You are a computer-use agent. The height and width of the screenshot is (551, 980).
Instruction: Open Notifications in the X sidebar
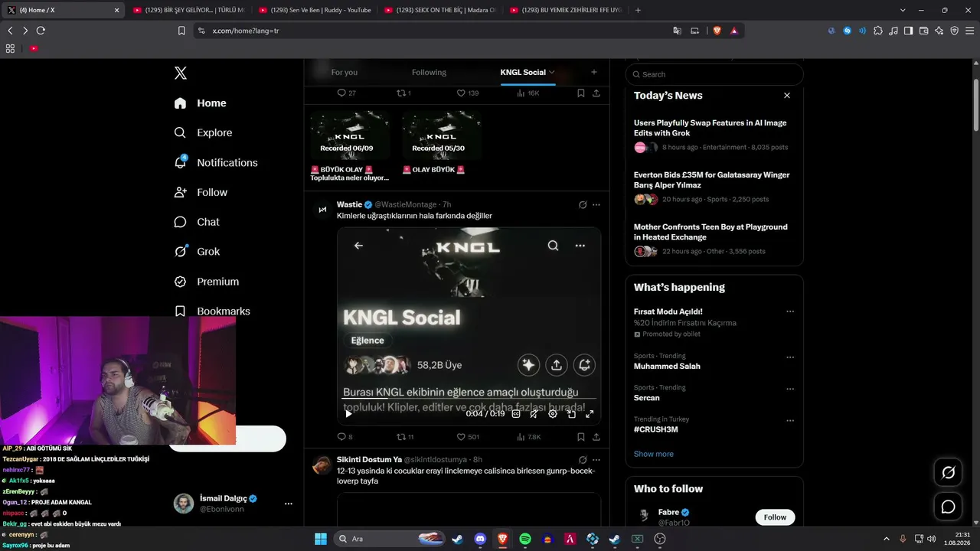tap(216, 162)
